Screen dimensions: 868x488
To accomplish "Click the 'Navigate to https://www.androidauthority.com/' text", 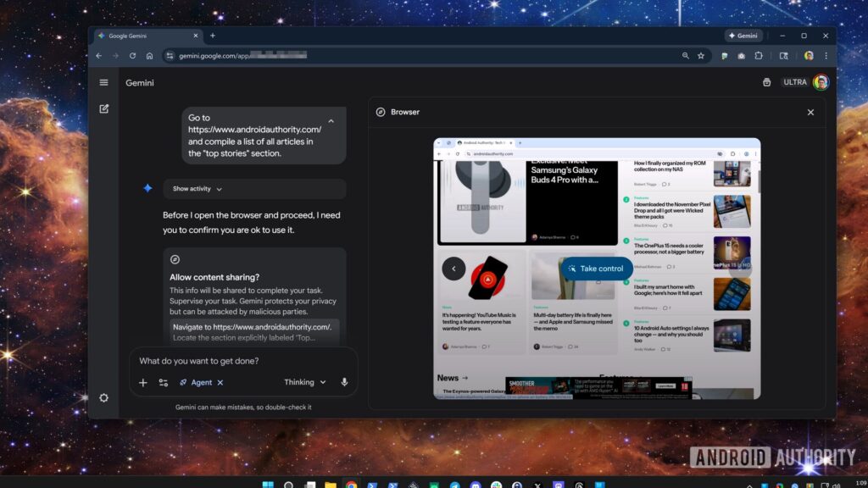I will click(x=252, y=327).
